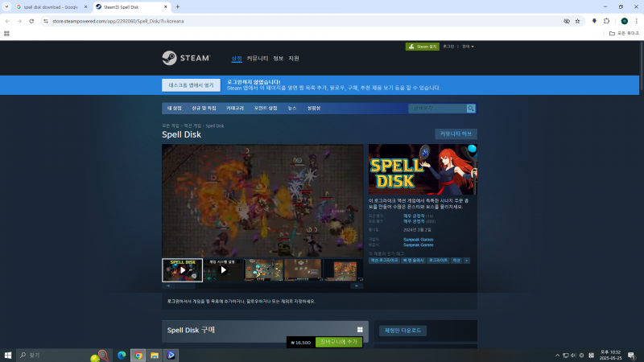Viewport: 644px width, 362px height.
Task: Open the Support menu (지원)
Action: pyautogui.click(x=294, y=58)
